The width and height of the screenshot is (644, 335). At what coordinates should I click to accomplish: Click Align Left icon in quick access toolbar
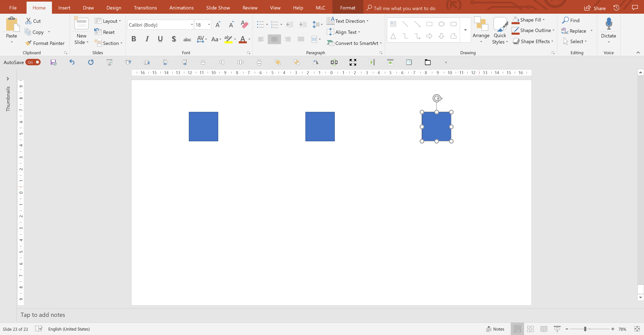(165, 62)
